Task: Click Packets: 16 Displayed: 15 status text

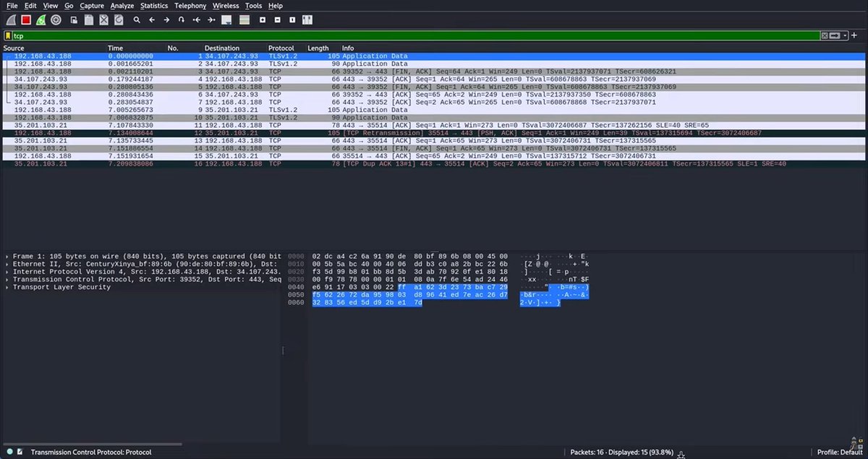Action: pos(623,452)
